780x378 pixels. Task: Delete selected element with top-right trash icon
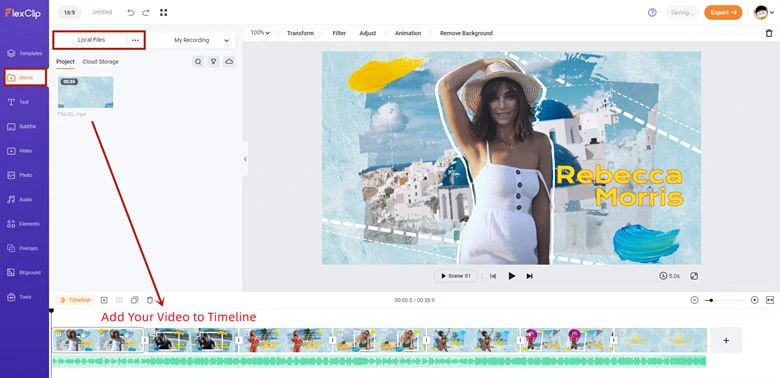click(x=769, y=33)
